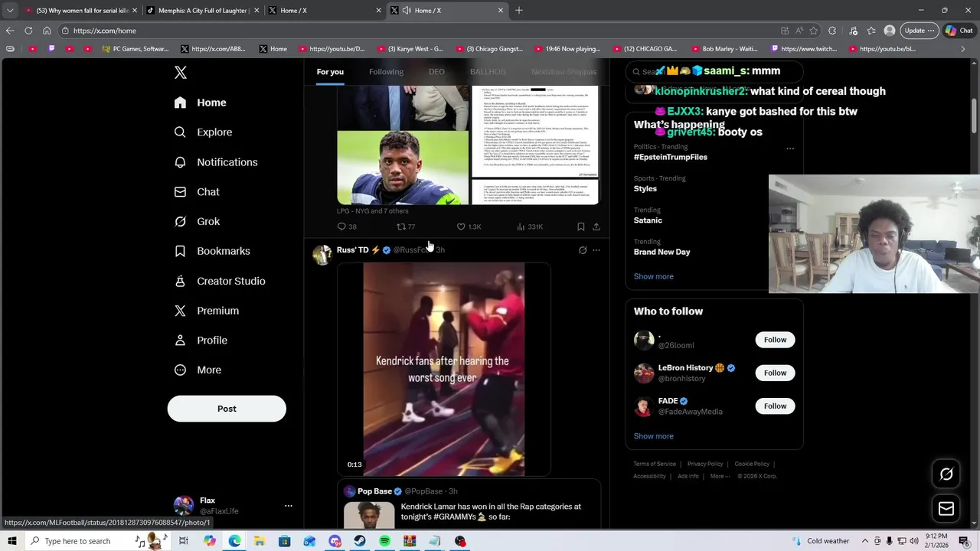
Task: Open the Satanic trending topic
Action: 648,220
